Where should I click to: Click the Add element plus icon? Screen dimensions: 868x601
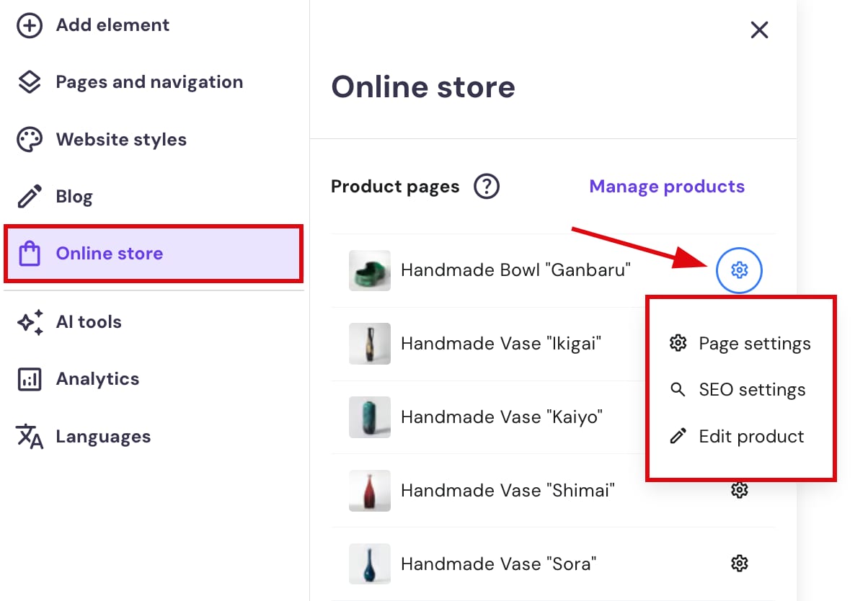click(30, 26)
